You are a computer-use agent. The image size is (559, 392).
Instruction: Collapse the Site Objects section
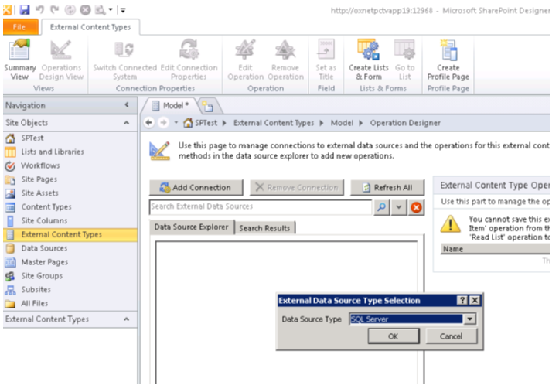pyautogui.click(x=127, y=123)
